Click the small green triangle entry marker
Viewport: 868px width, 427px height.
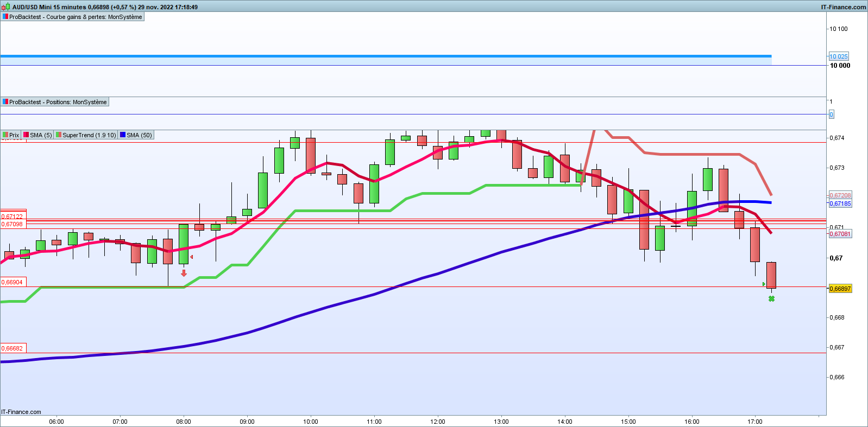[x=764, y=284]
